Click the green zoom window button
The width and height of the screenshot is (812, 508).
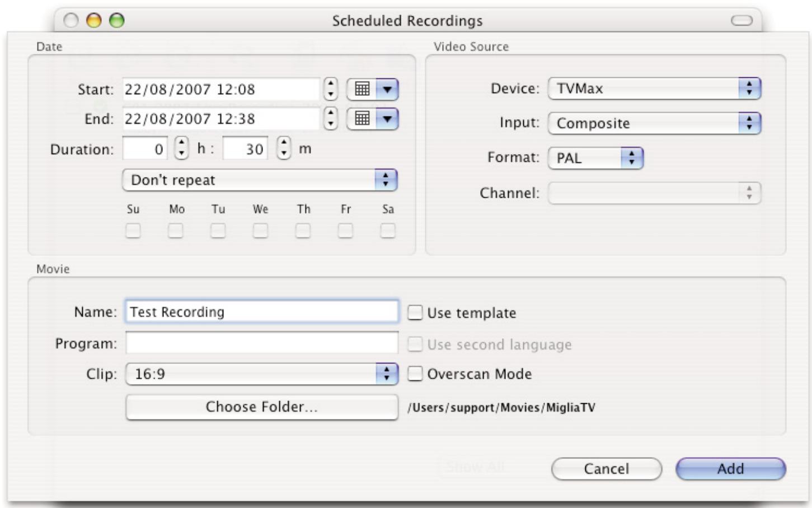(x=116, y=21)
